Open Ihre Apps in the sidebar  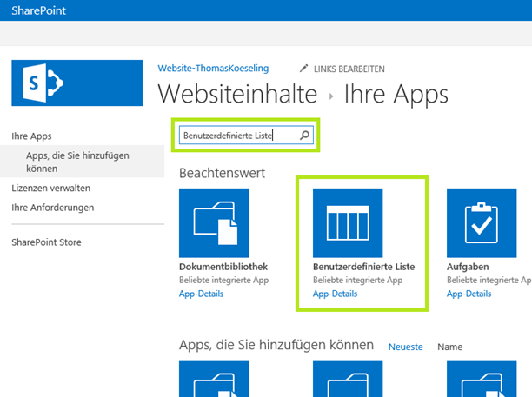click(x=31, y=136)
